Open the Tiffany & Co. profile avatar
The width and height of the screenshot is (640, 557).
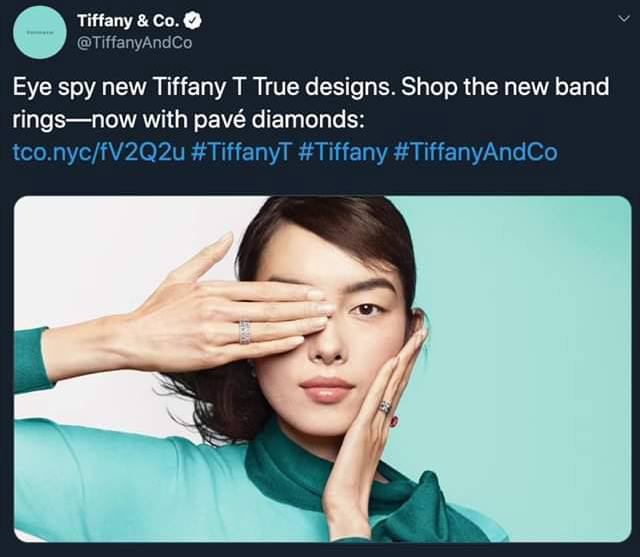click(40, 33)
